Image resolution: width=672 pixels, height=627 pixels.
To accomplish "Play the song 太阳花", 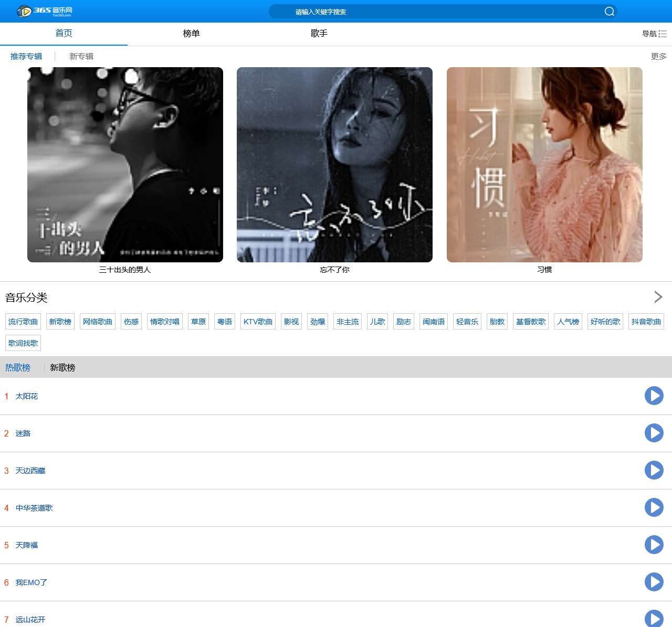I will click(654, 396).
